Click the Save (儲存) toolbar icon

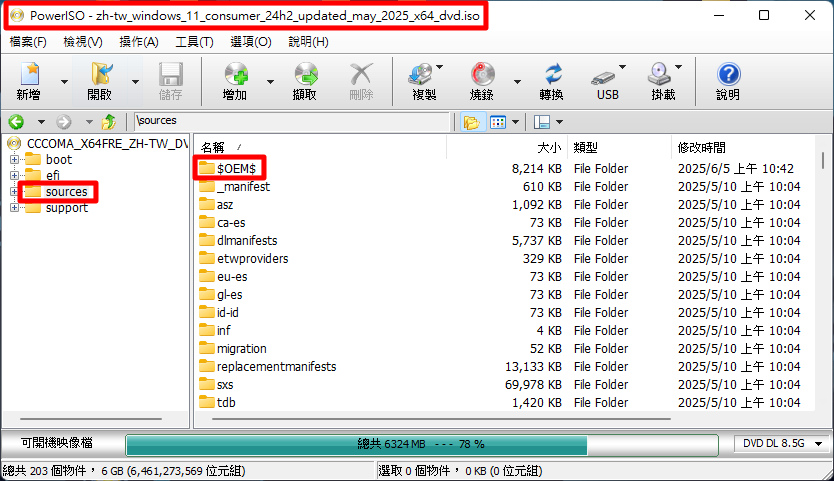click(170, 74)
